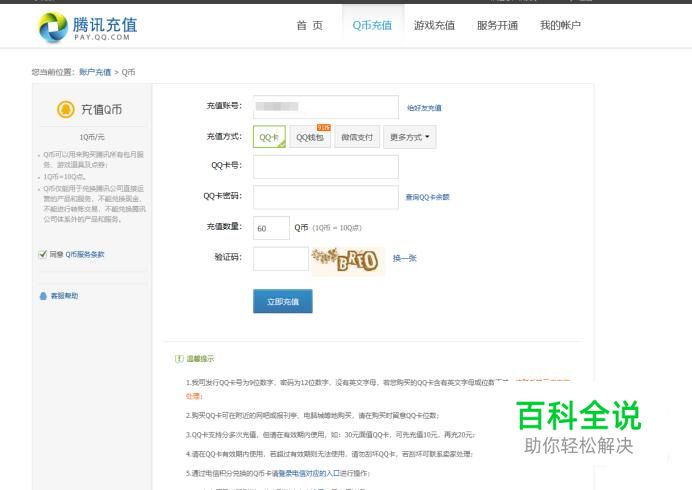The width and height of the screenshot is (692, 490).
Task: Focus the QQ卡密码 input field
Action: click(x=326, y=197)
